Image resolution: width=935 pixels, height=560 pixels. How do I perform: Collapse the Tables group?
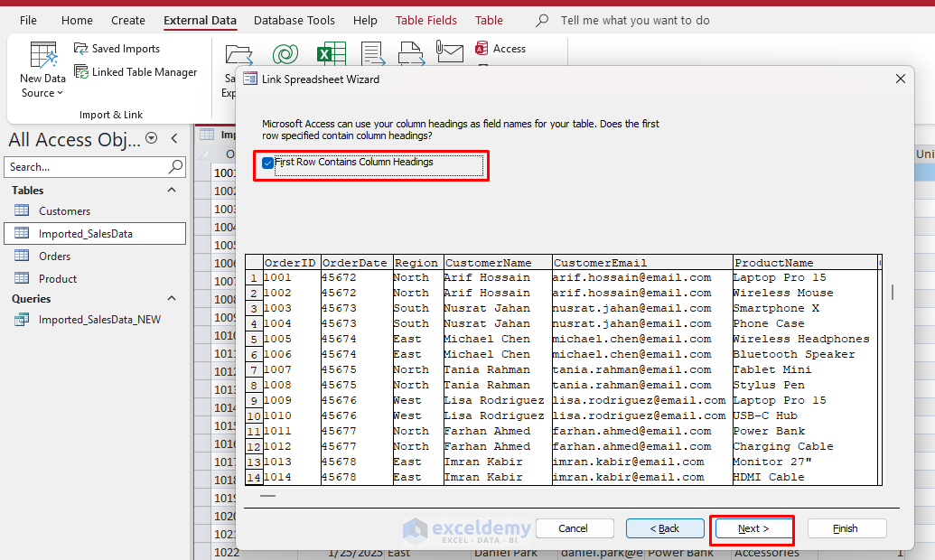(x=172, y=190)
